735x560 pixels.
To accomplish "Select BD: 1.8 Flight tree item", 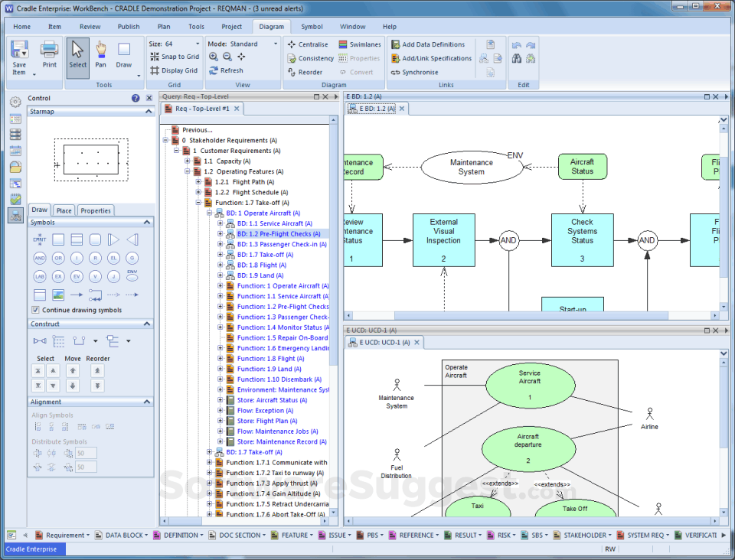I will coord(261,265).
